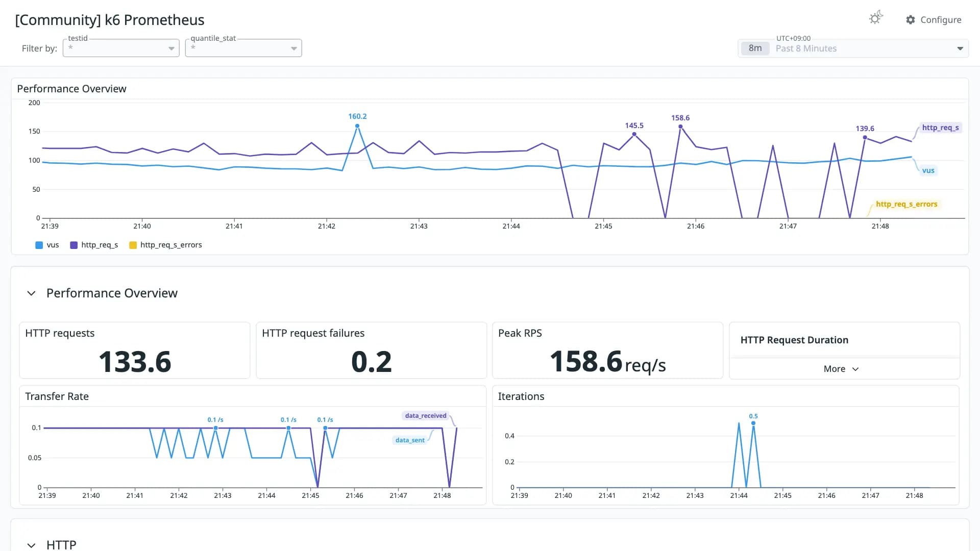Screen dimensions: 980x551
Task: Collapse the HTTP section chevron
Action: pos(31,545)
